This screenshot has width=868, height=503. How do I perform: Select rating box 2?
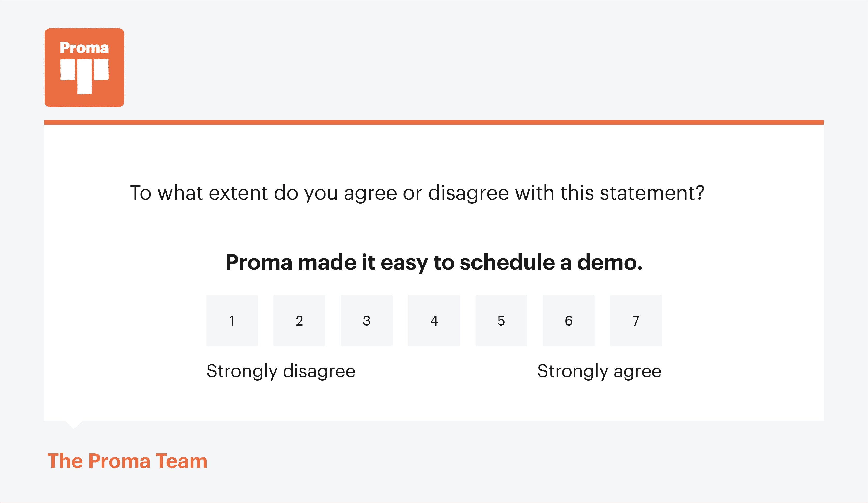pos(299,321)
